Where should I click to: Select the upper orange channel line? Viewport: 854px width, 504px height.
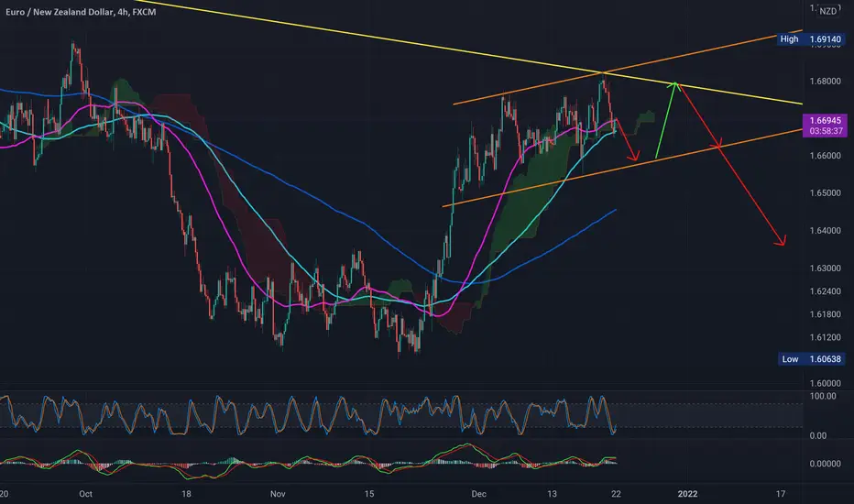550,87
